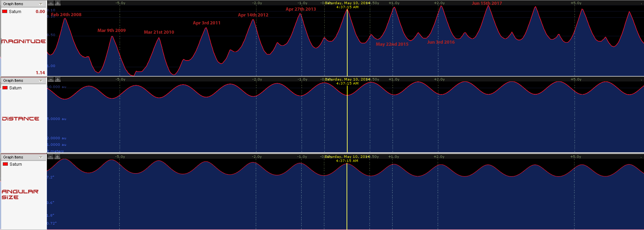Click the plus zoom button on Magnitude graph

[x=58, y=3]
